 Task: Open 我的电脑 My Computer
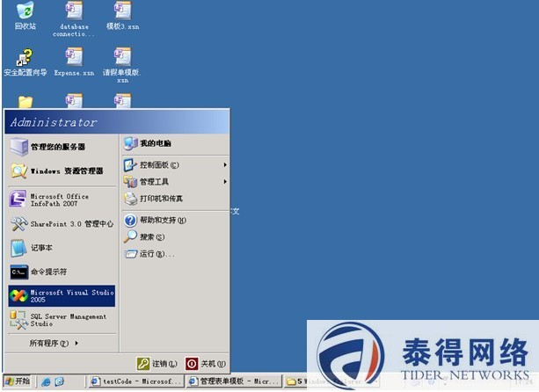(175, 143)
